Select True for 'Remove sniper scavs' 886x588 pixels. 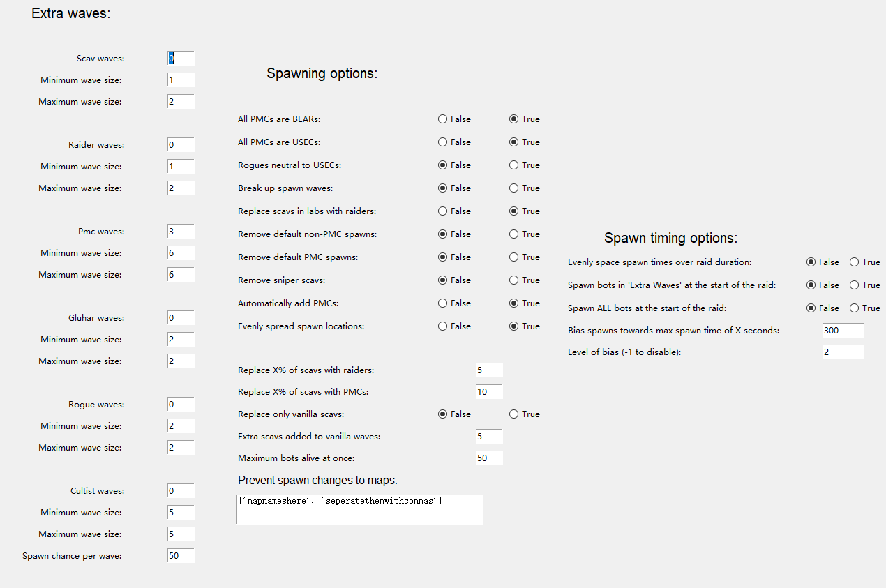514,280
